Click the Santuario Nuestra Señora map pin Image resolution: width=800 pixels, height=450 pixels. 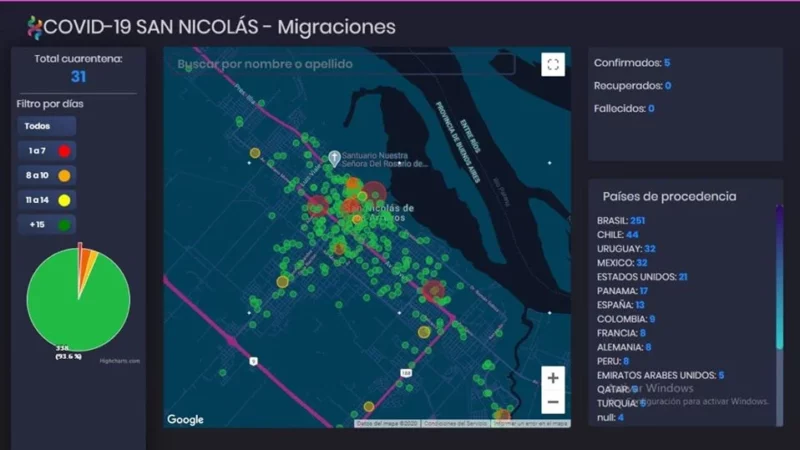335,158
